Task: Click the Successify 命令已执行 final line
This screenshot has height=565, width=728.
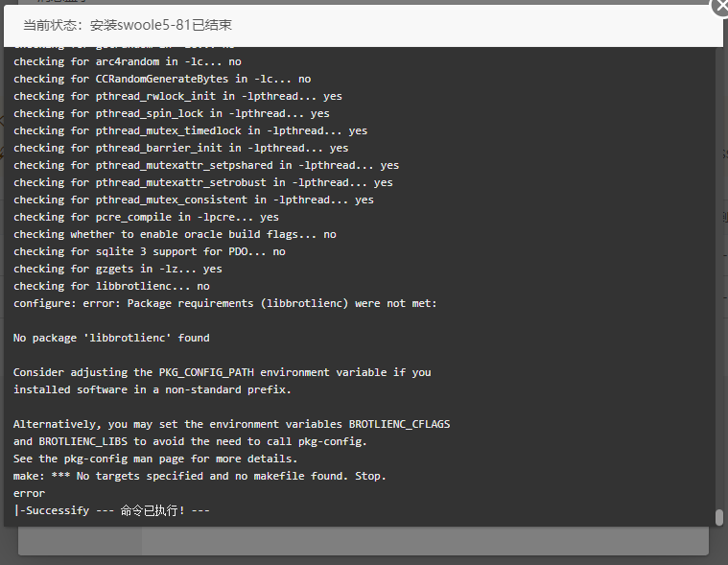Action: 112,510
